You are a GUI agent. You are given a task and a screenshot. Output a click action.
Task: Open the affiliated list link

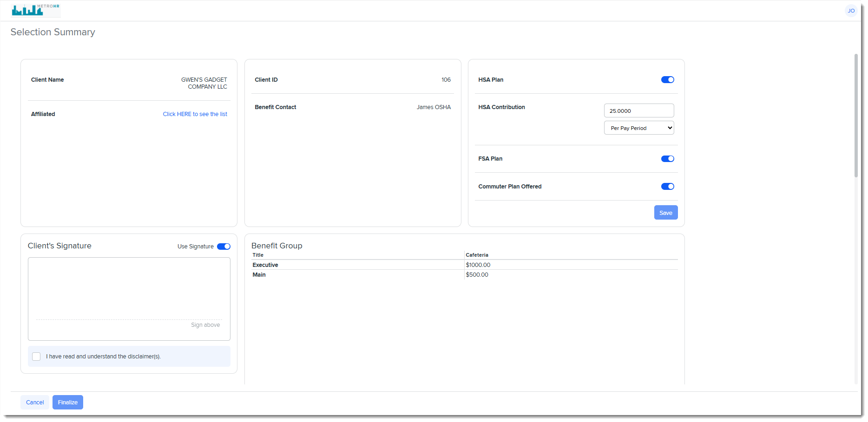[x=195, y=114]
